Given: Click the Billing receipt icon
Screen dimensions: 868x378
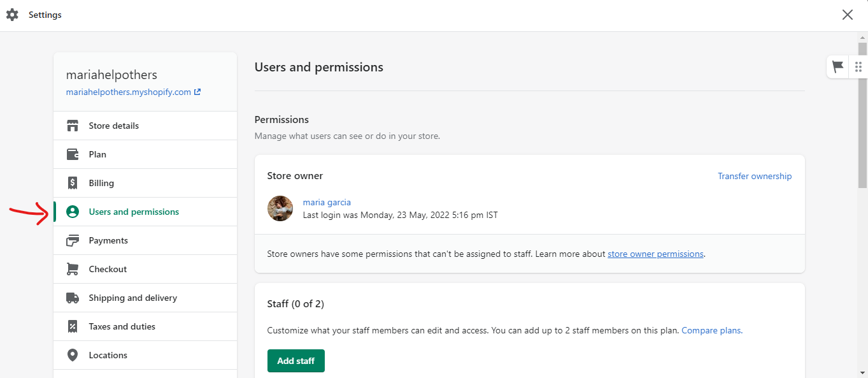Looking at the screenshot, I should (73, 183).
